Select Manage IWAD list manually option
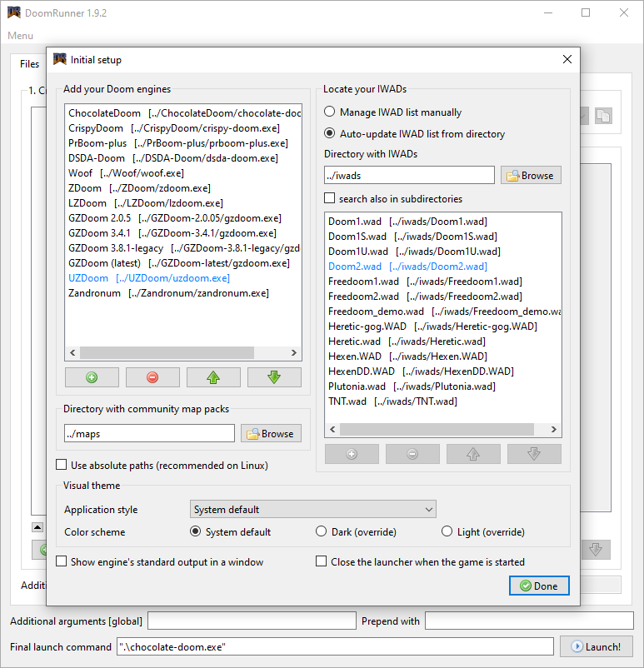Image resolution: width=644 pixels, height=668 pixels. (x=392, y=112)
